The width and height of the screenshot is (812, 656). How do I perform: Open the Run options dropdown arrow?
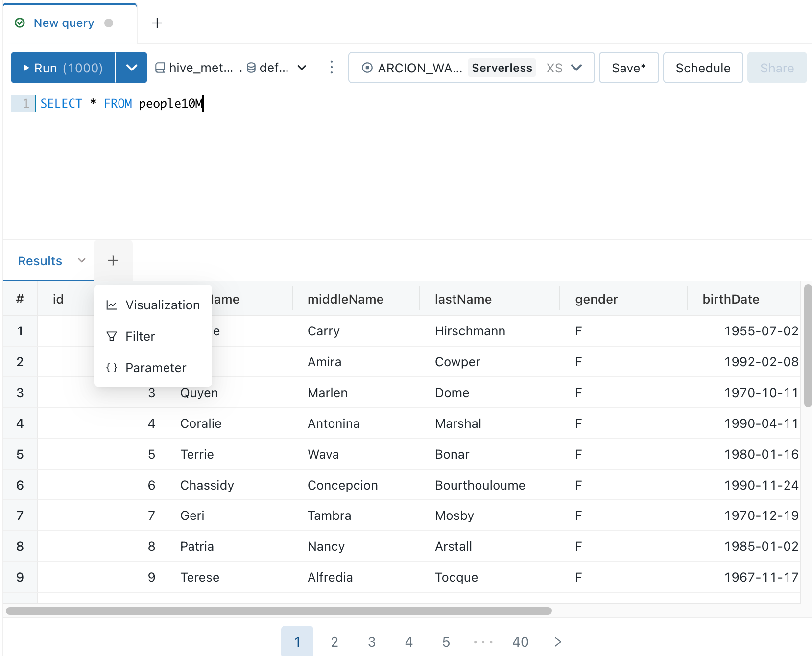tap(132, 68)
